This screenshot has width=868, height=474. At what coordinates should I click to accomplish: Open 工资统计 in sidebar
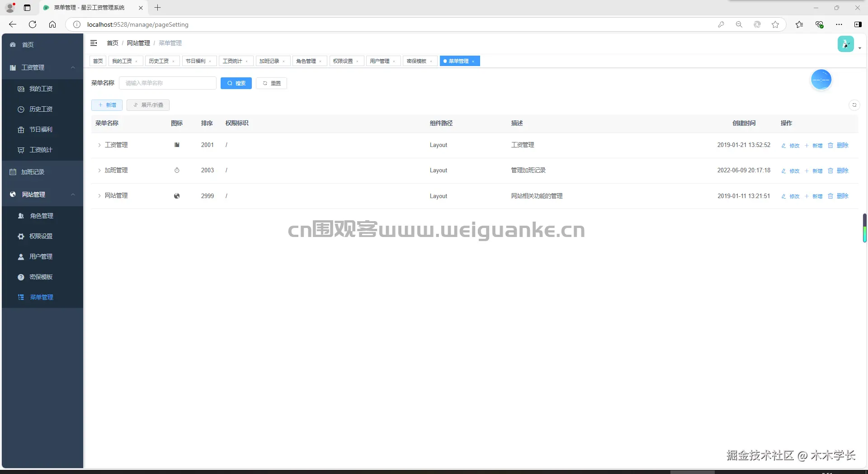[42, 150]
